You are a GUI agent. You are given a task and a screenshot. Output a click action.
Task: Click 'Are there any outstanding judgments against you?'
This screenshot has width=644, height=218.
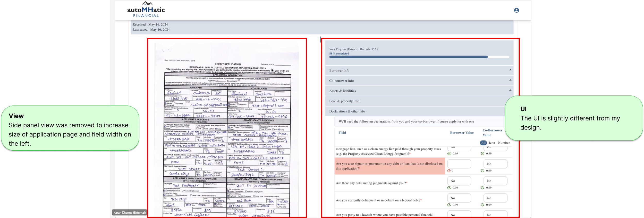pyautogui.click(x=371, y=183)
